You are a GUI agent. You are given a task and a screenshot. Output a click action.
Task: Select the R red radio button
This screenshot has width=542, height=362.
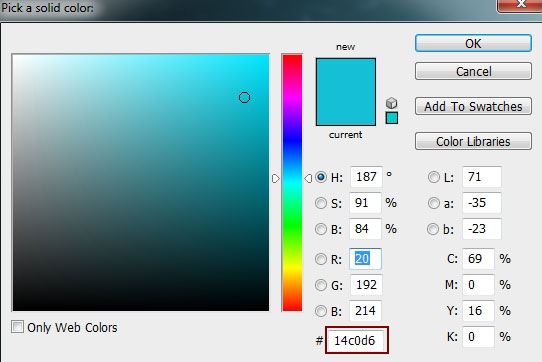point(321,259)
